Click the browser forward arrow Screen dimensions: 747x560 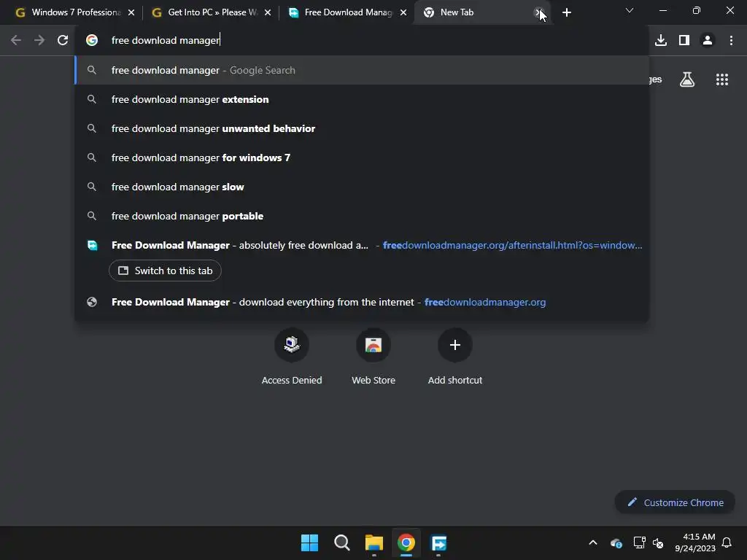[39, 41]
